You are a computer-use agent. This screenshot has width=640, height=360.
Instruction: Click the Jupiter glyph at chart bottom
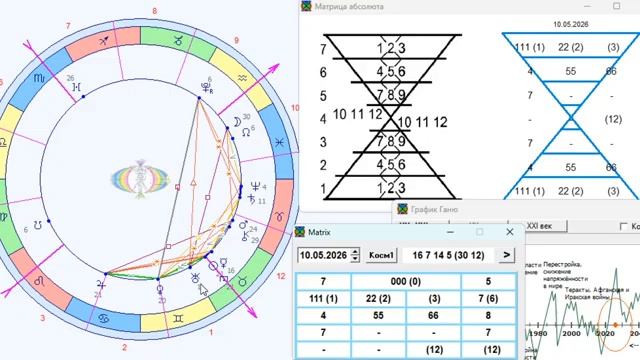pos(101,284)
